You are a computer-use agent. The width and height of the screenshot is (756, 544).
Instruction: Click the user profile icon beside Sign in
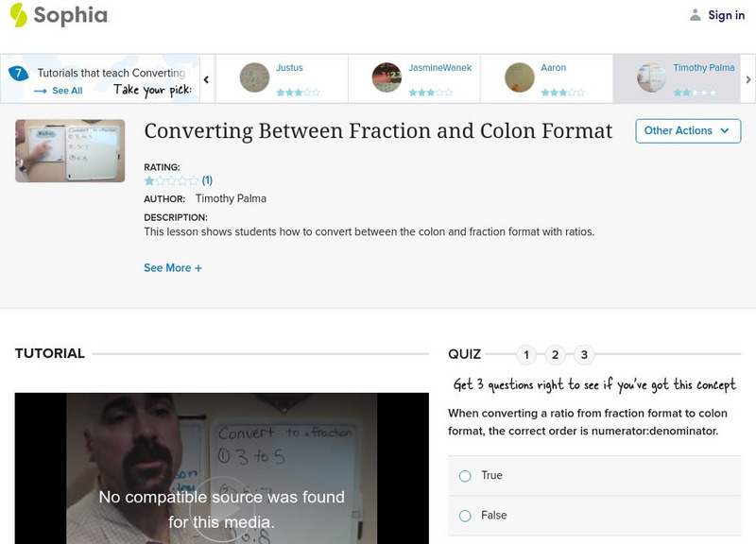[695, 15]
